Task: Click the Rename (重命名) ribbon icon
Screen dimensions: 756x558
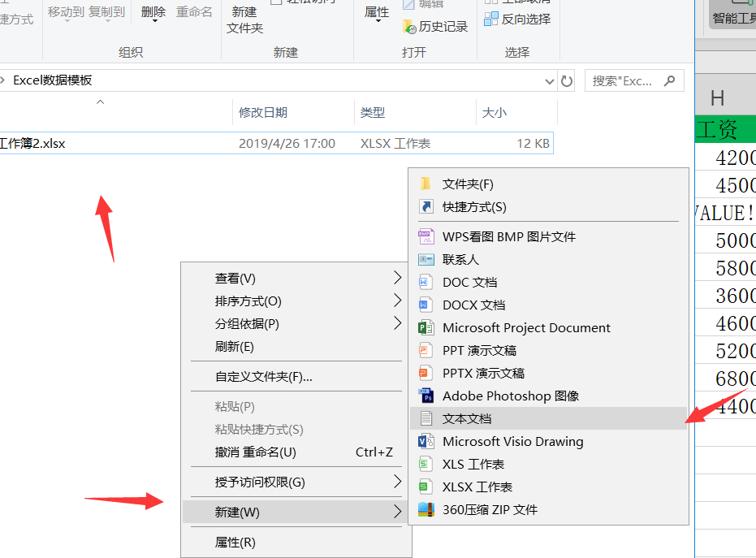Action: click(x=195, y=11)
